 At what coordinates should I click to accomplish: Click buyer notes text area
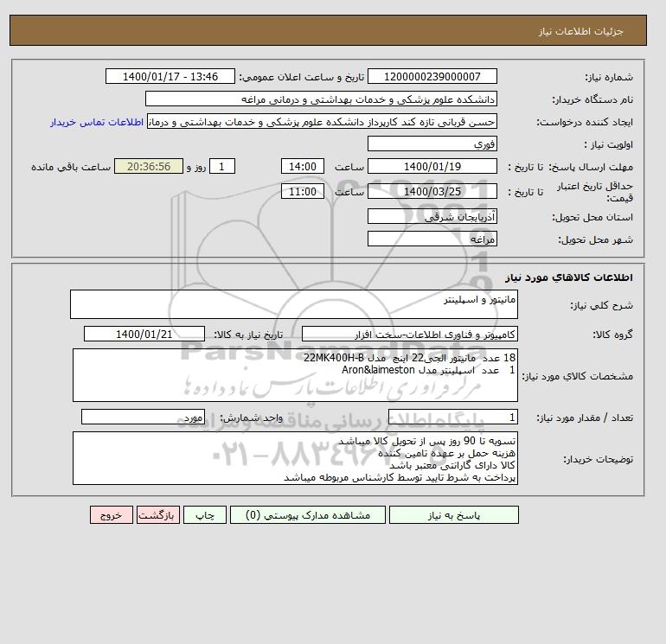295,458
